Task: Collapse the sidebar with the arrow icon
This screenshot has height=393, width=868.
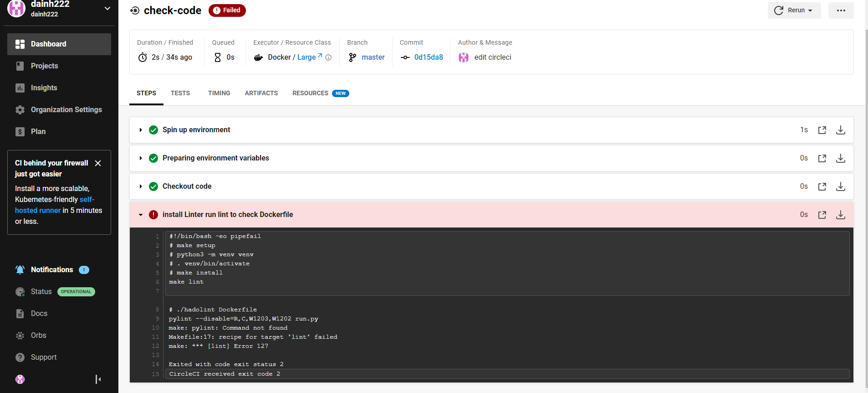Action: 98,379
